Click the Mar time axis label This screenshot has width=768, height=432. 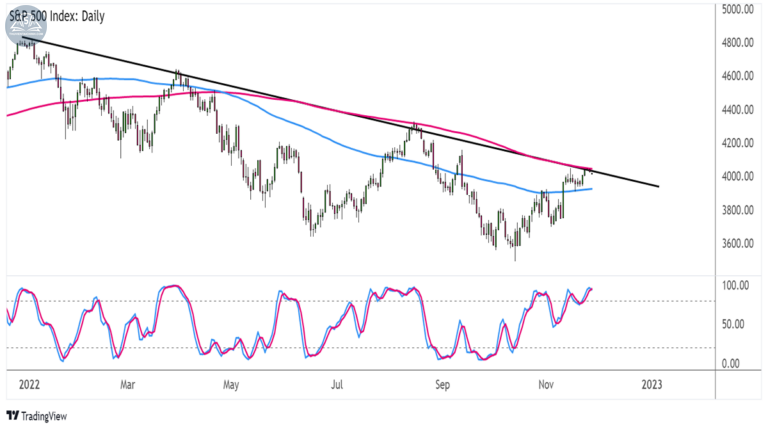127,384
